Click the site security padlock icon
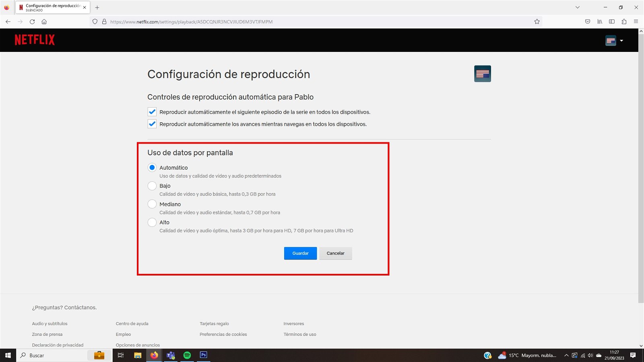The height and width of the screenshot is (362, 644). 104,22
